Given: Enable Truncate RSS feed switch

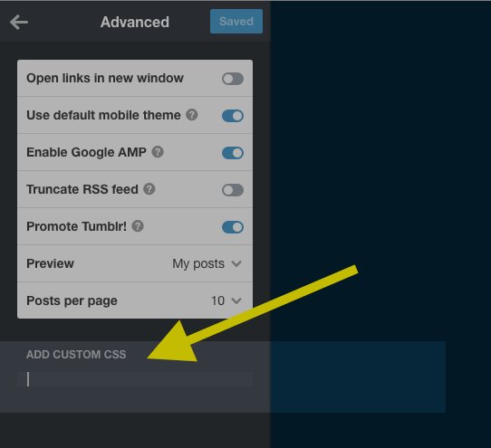Looking at the screenshot, I should (233, 190).
